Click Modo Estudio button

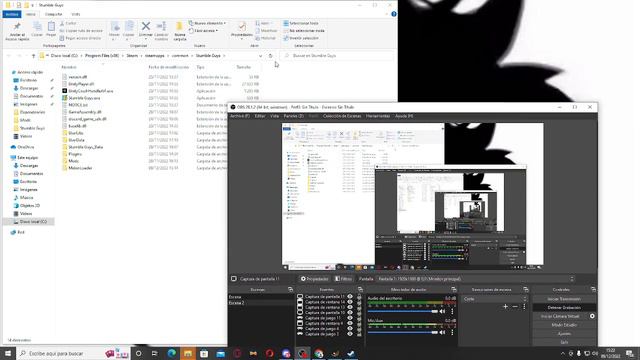(564, 324)
